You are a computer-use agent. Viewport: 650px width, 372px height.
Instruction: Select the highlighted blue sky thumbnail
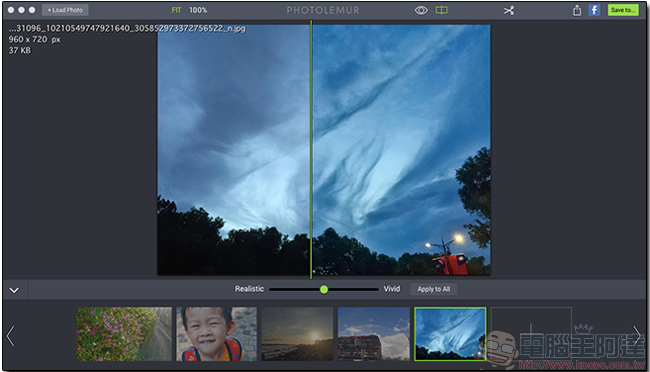click(x=450, y=334)
